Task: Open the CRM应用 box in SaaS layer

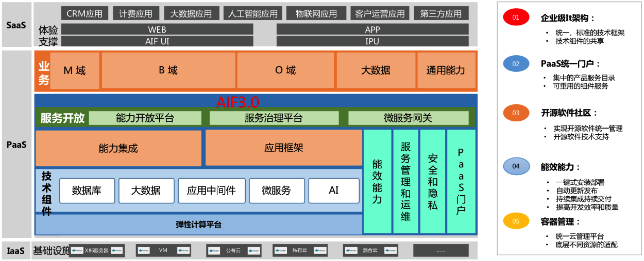Action: [x=85, y=14]
